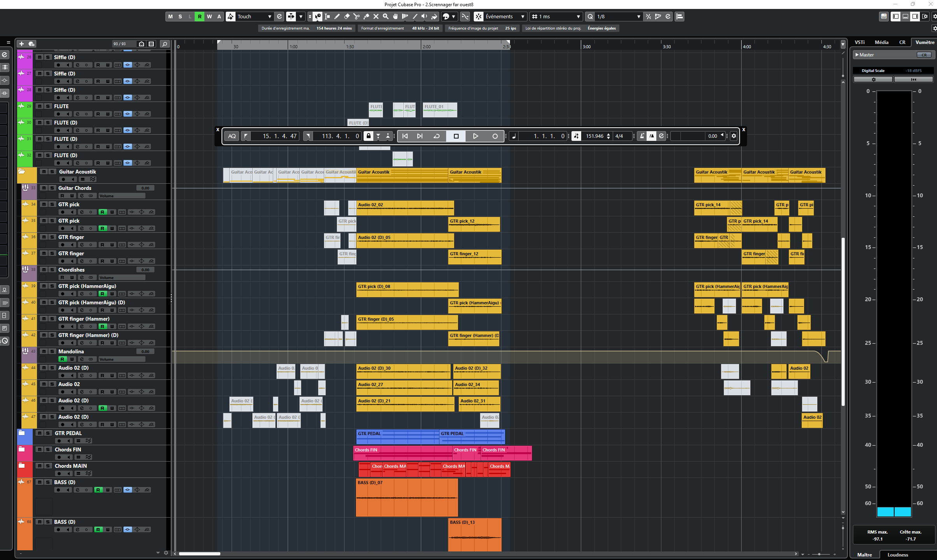Select the Draw pencil tool
The height and width of the screenshot is (560, 937).
click(x=337, y=16)
